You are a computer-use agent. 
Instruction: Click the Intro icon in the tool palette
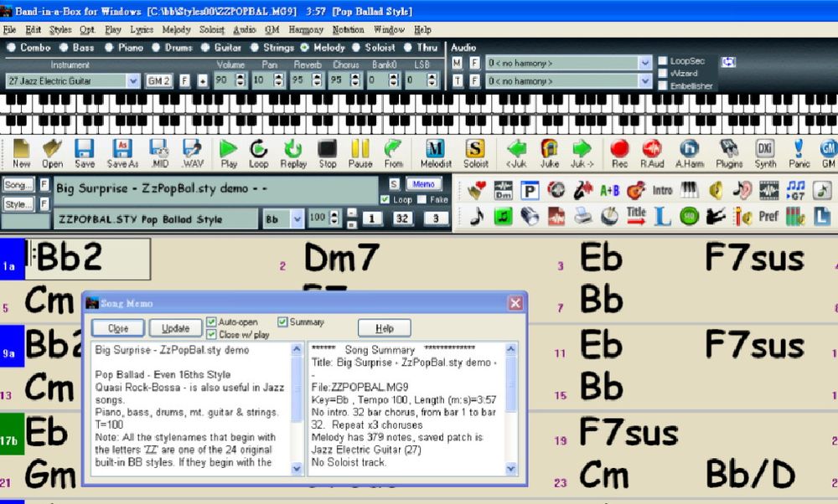pyautogui.click(x=662, y=191)
